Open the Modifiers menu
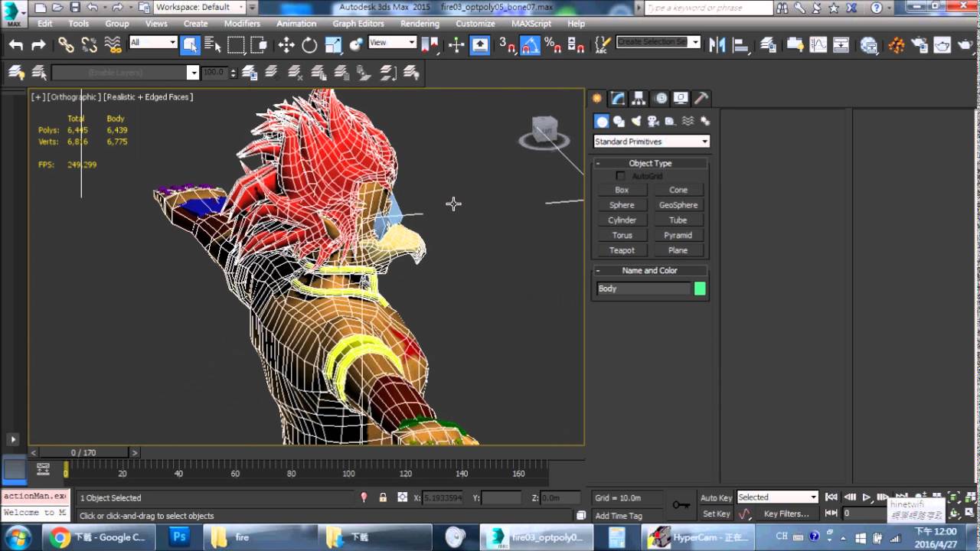Viewport: 980px width, 551px height. tap(242, 24)
